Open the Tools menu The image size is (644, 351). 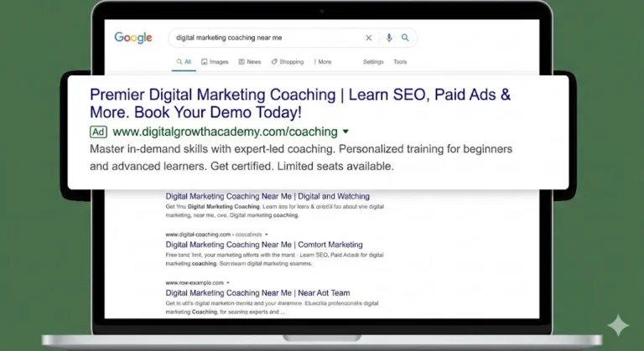coord(400,62)
